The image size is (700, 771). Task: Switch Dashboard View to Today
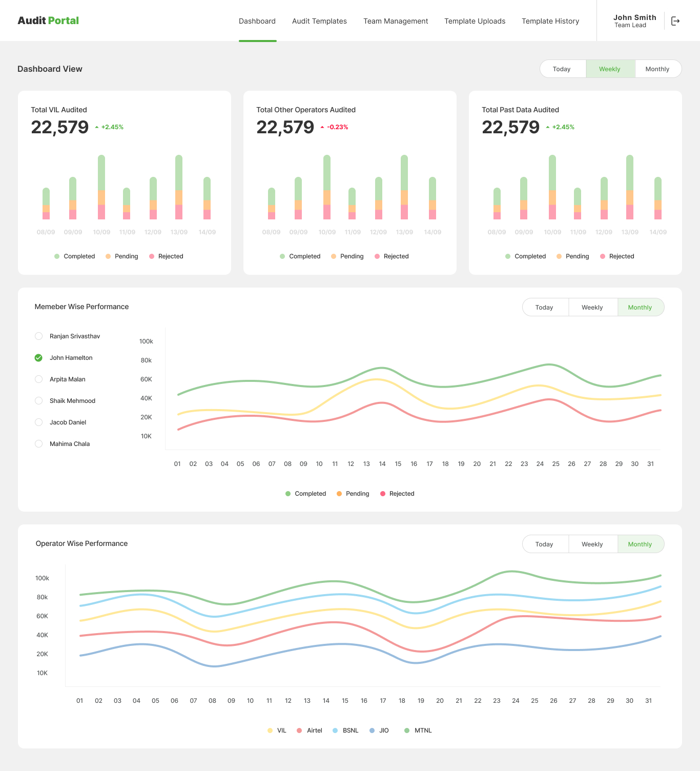pyautogui.click(x=562, y=69)
